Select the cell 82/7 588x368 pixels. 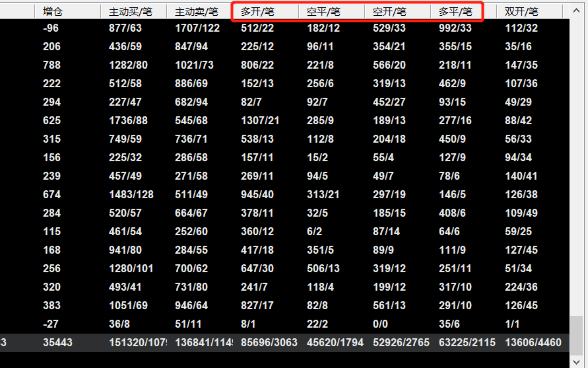click(251, 102)
